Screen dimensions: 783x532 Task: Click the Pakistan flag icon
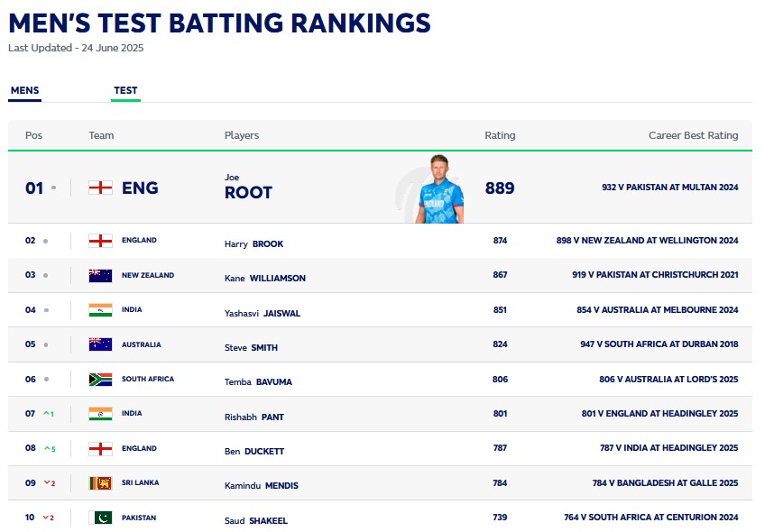(100, 518)
